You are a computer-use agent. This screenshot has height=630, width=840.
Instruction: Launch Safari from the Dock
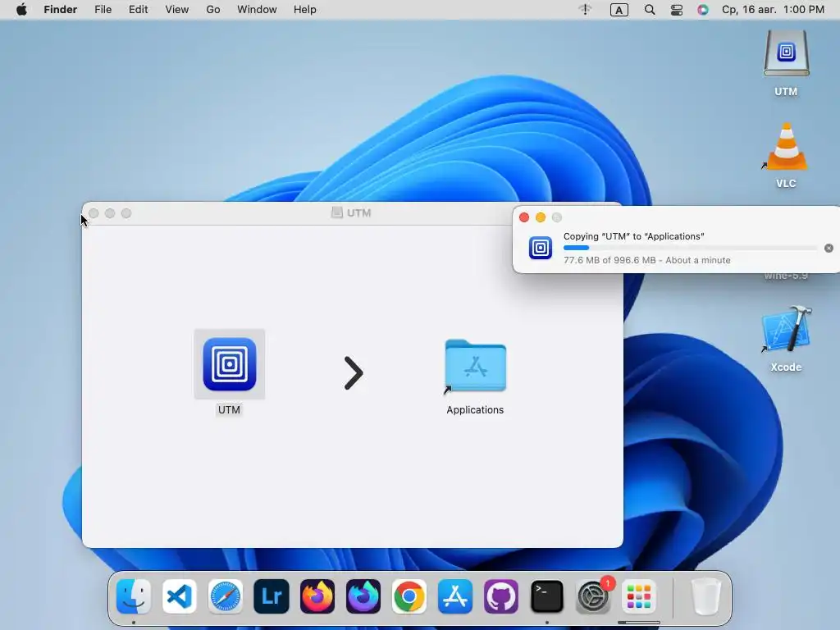coord(226,596)
